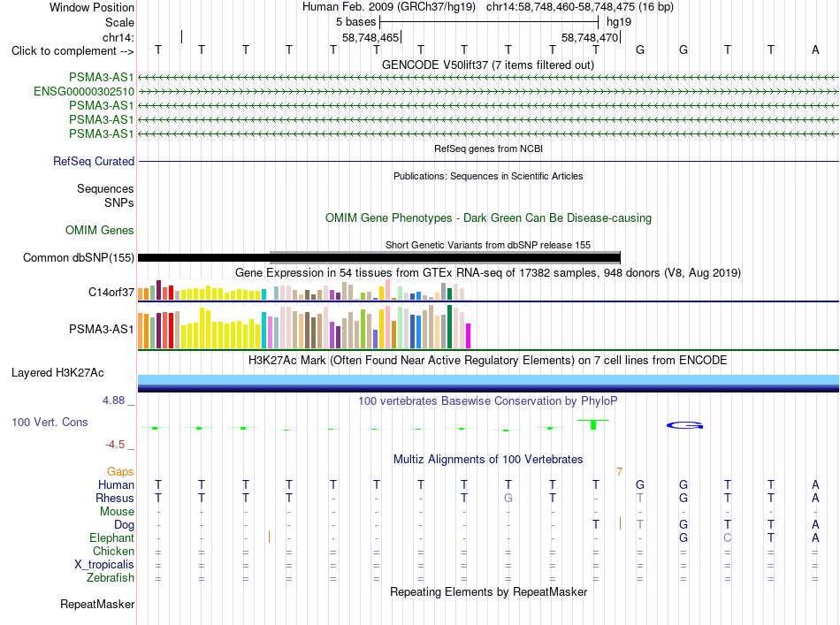Click the chr14:58,748,460-58,748,475 (16 bp) text

580,7
